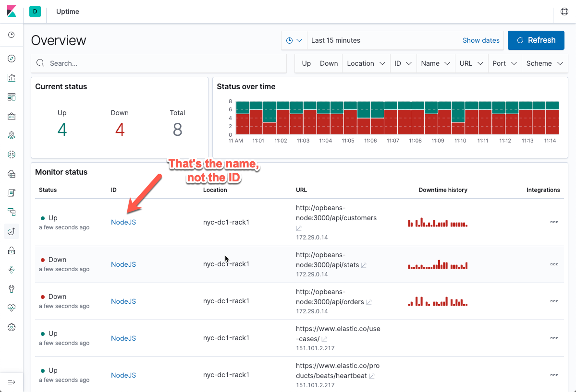Viewport: 576px width, 392px height.
Task: Expand the collapsed sidebar navigation menu
Action: tap(11, 382)
